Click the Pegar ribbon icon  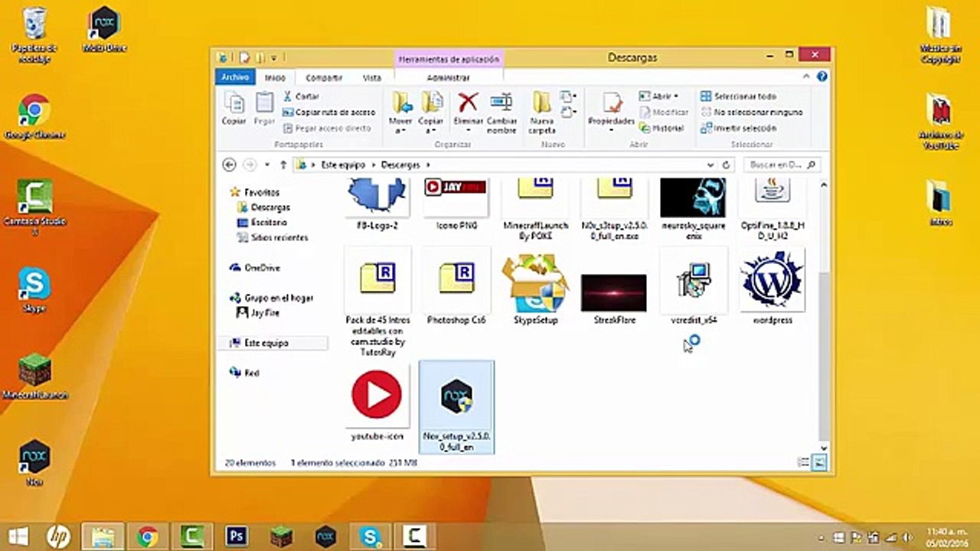pos(265,107)
